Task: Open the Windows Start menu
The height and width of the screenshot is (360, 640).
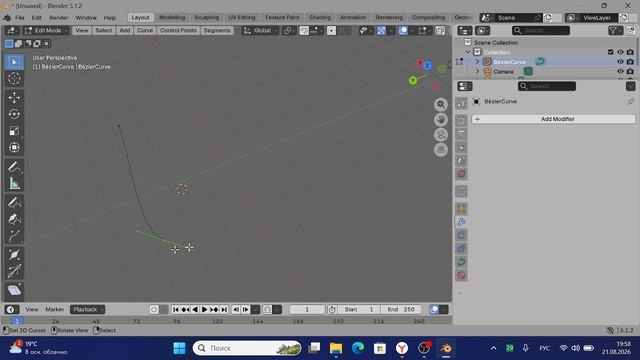Action: (x=179, y=348)
